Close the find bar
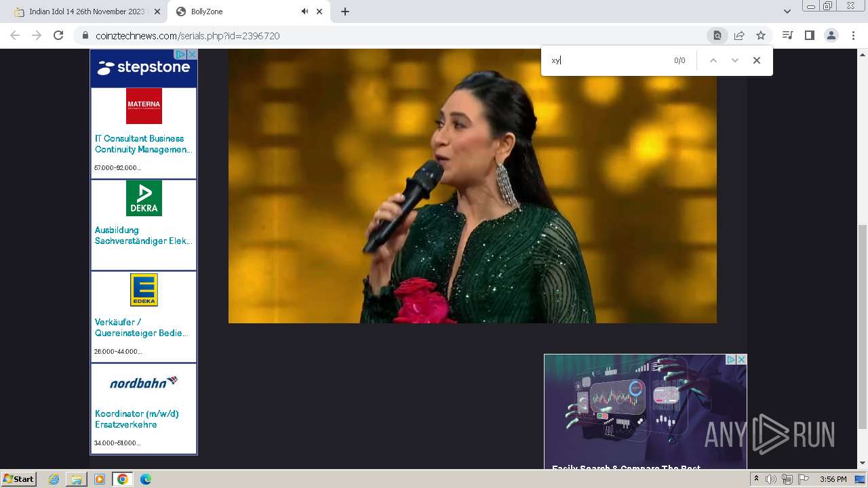The width and height of the screenshot is (868, 488). (757, 60)
